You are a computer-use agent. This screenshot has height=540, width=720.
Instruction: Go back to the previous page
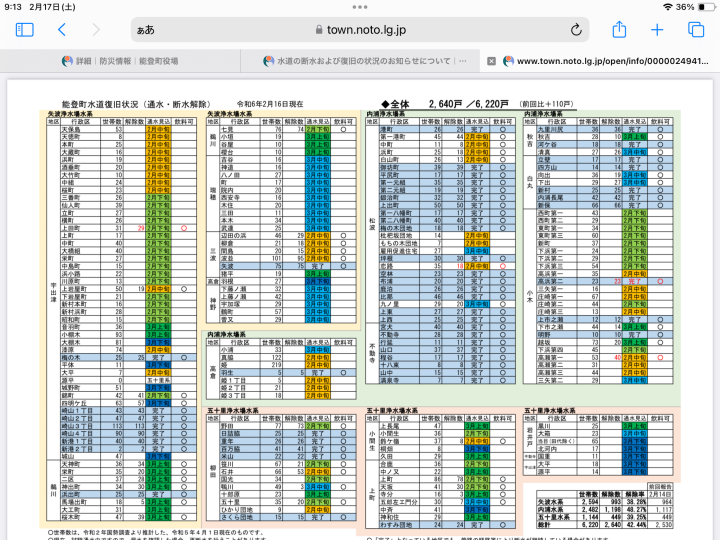coord(62,30)
